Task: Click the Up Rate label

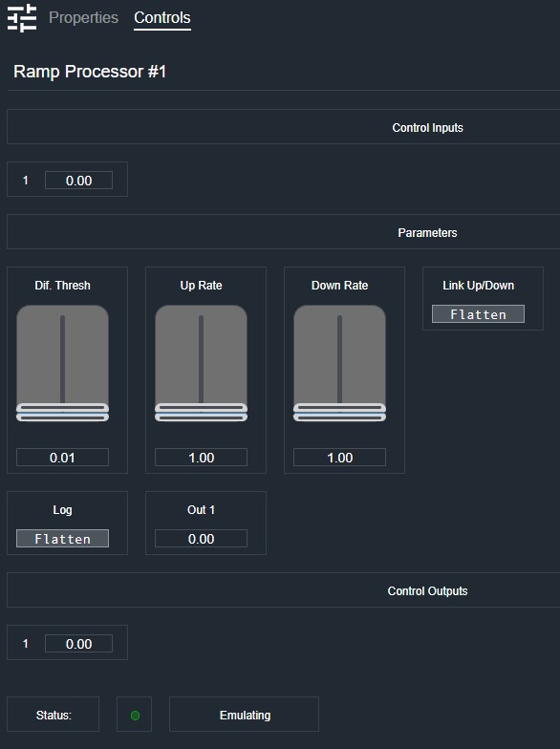Action: 201,285
